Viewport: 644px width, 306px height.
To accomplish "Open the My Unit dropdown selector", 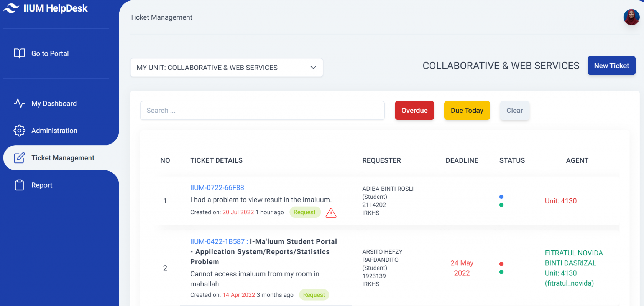I will pos(227,68).
